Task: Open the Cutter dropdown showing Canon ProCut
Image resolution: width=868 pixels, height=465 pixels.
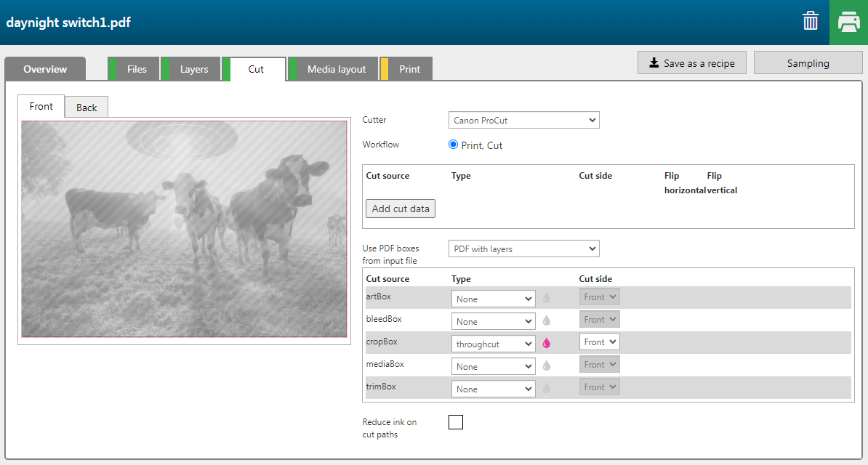Action: tap(523, 120)
